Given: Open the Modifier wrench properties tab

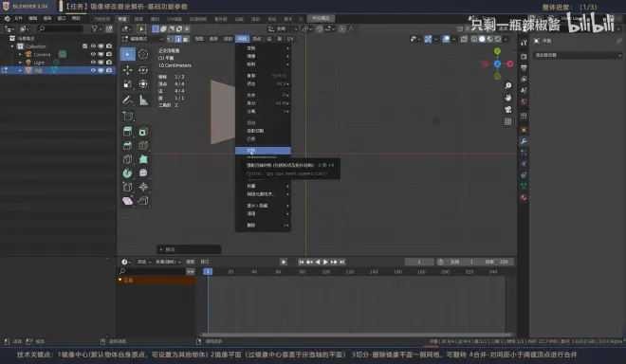Looking at the screenshot, I should click(524, 141).
